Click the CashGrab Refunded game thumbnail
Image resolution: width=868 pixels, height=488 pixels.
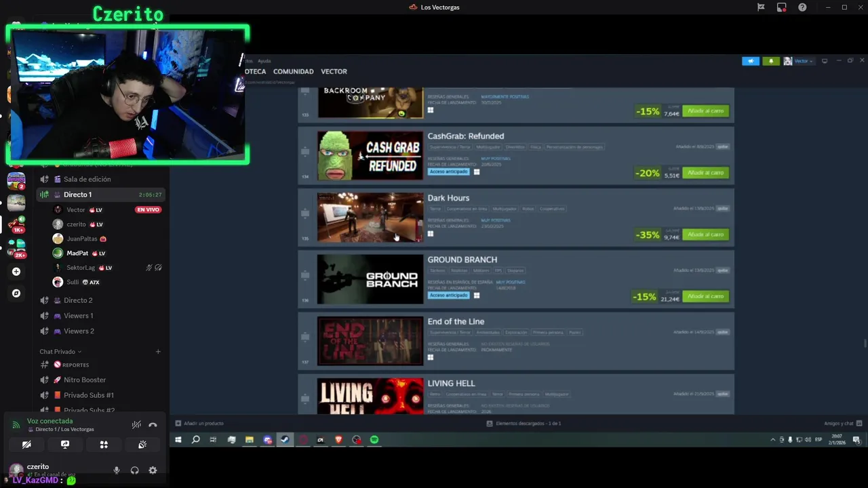click(370, 155)
